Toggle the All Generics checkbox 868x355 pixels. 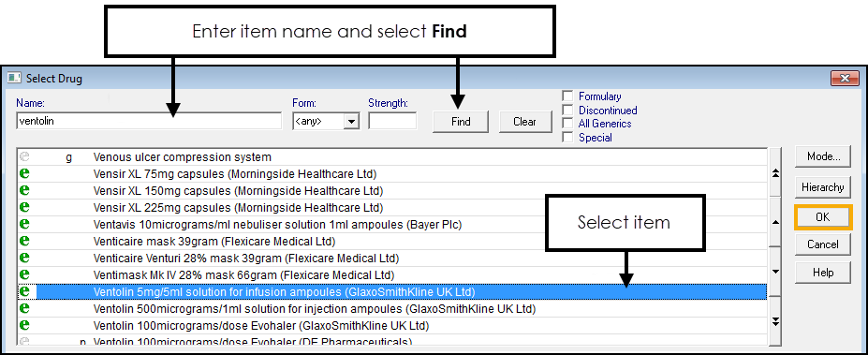coord(567,124)
